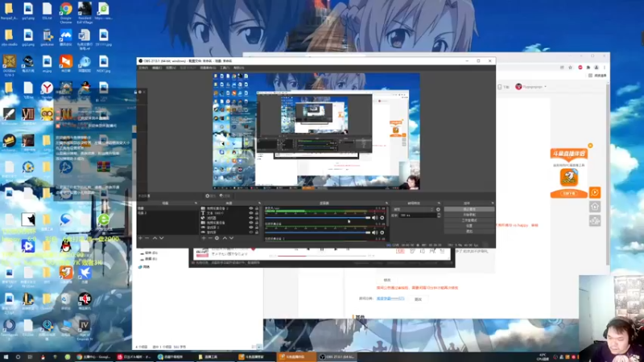The height and width of the screenshot is (362, 644).
Task: Lock the 浏览器 source
Action: 257,218
